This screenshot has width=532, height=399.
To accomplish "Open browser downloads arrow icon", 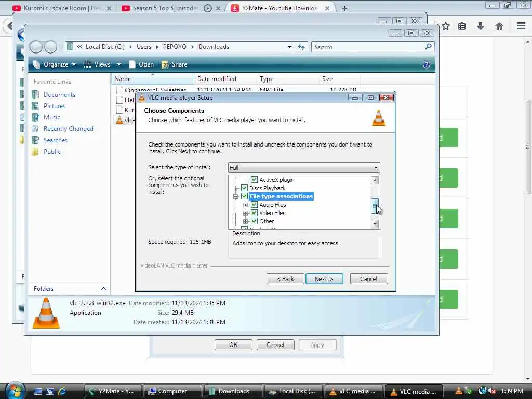I will [481, 26].
